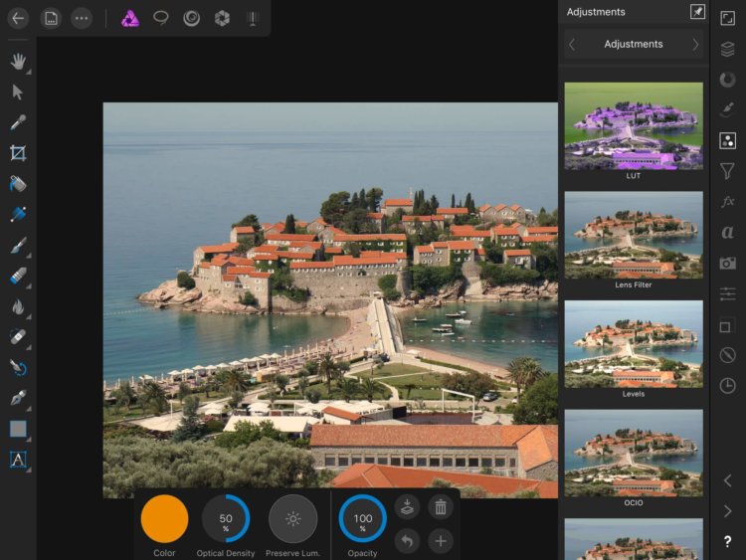Open the Brushes studio
The width and height of the screenshot is (746, 560).
pyautogui.click(x=727, y=109)
